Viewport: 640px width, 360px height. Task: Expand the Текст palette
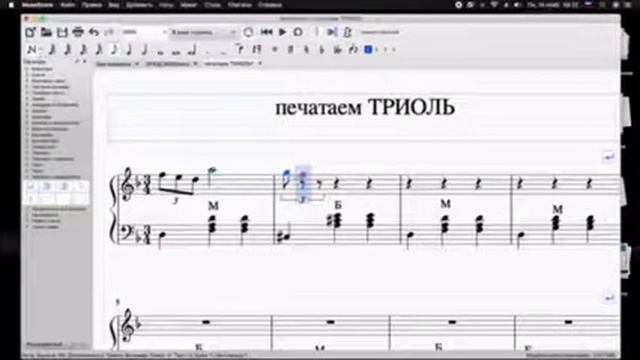click(38, 171)
